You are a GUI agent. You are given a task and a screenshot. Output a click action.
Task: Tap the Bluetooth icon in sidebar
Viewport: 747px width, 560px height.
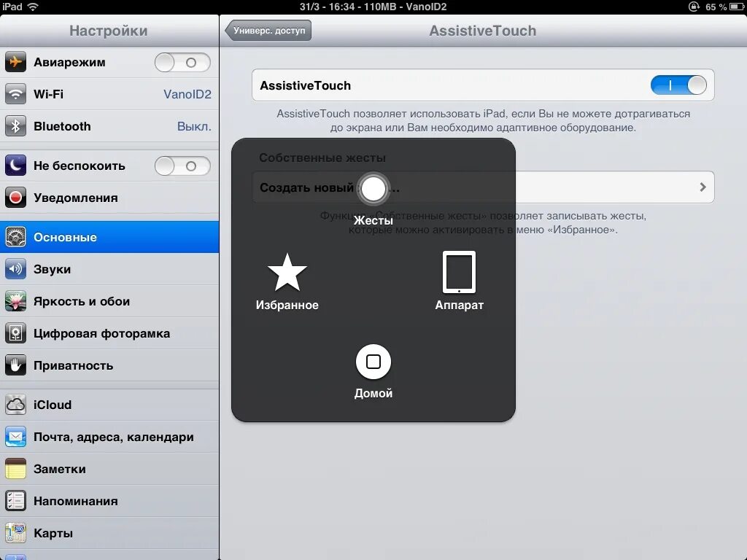(x=15, y=126)
